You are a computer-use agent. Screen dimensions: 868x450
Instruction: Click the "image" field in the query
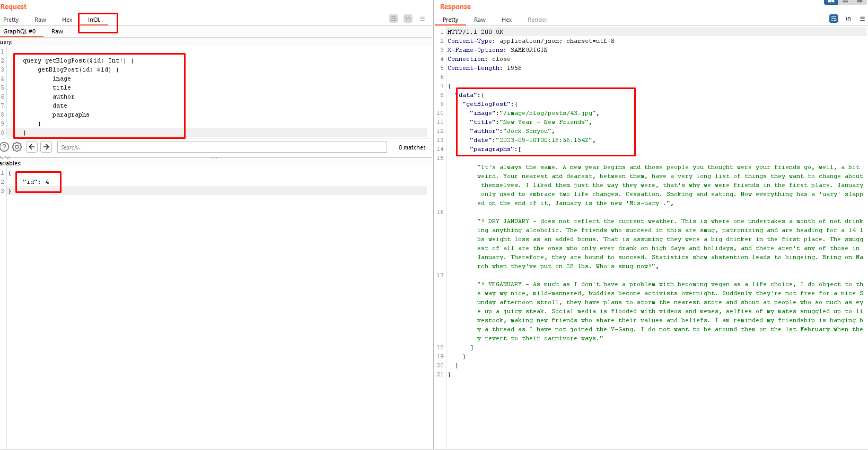[62, 78]
